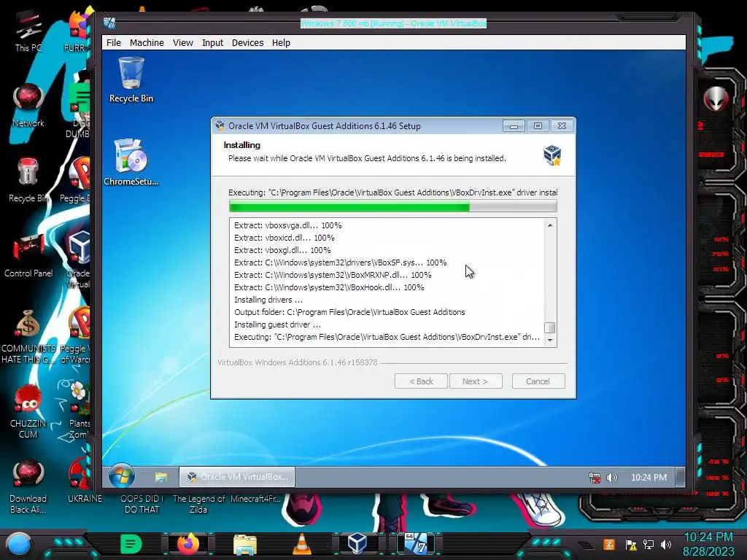Select the Control Panel desktop icon
Screen dimensions: 747x560
pyautogui.click(x=28, y=256)
